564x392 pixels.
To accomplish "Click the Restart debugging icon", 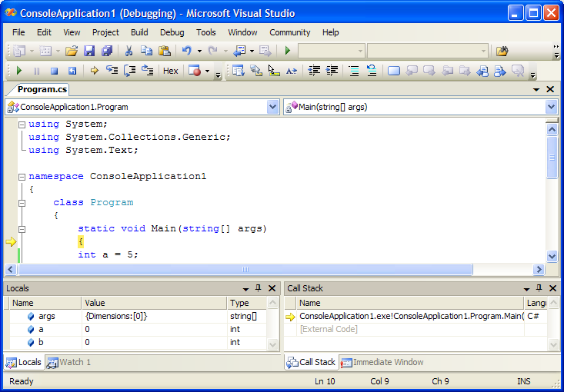I will tap(72, 71).
